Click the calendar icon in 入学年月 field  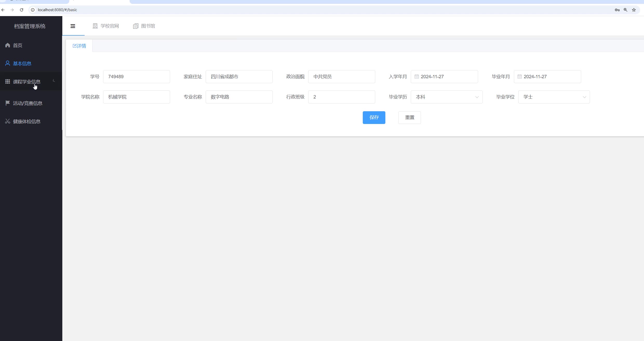click(x=417, y=77)
